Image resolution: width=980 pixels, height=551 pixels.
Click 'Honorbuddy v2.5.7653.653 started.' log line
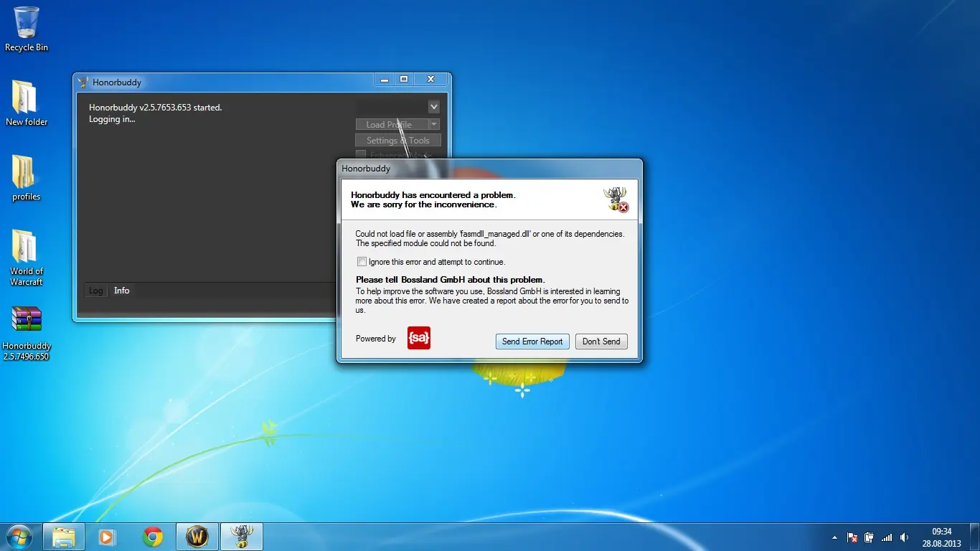click(x=156, y=108)
